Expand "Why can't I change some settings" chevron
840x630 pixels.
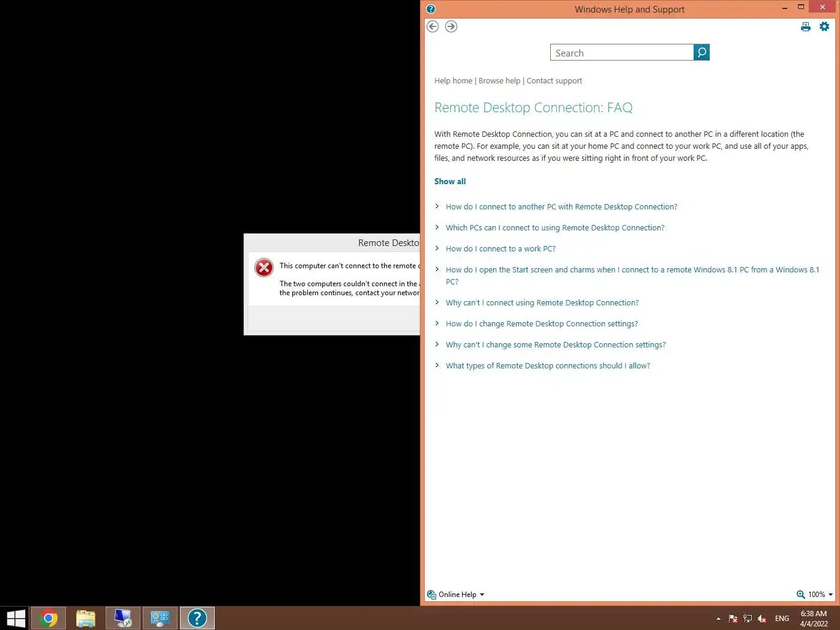pos(437,344)
